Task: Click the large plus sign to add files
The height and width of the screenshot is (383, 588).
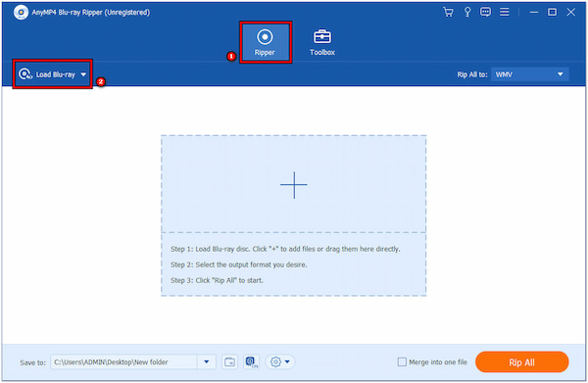Action: 294,185
